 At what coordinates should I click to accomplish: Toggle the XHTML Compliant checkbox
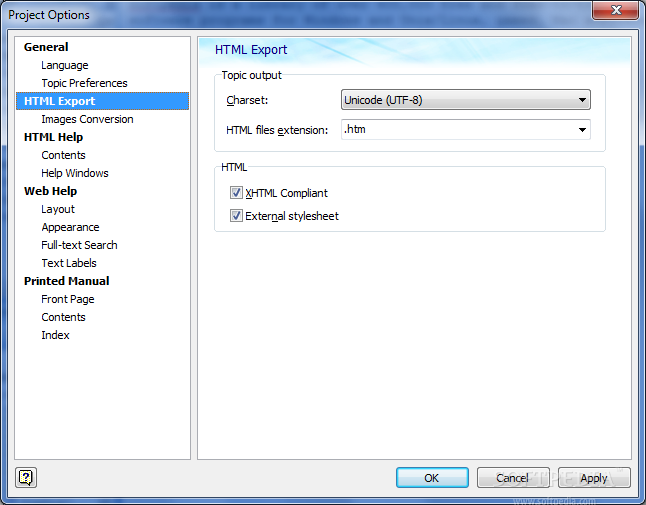click(236, 193)
